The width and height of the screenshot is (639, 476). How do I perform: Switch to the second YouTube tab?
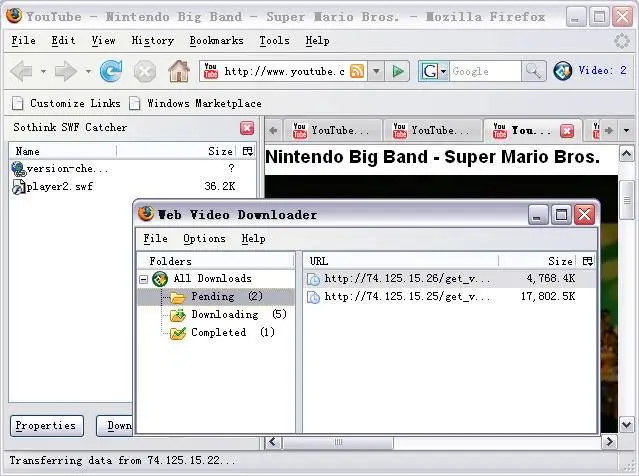(432, 131)
